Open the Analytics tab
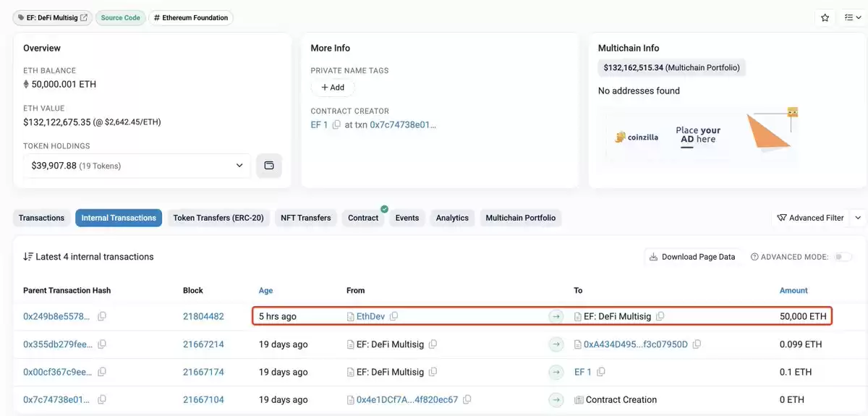The height and width of the screenshot is (416, 868). coord(452,218)
